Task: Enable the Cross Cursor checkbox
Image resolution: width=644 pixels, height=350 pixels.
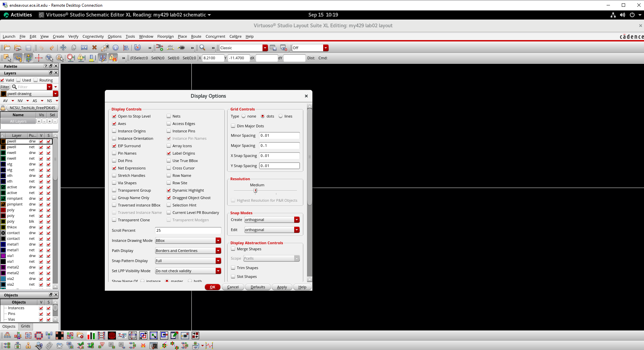Action: coord(169,168)
